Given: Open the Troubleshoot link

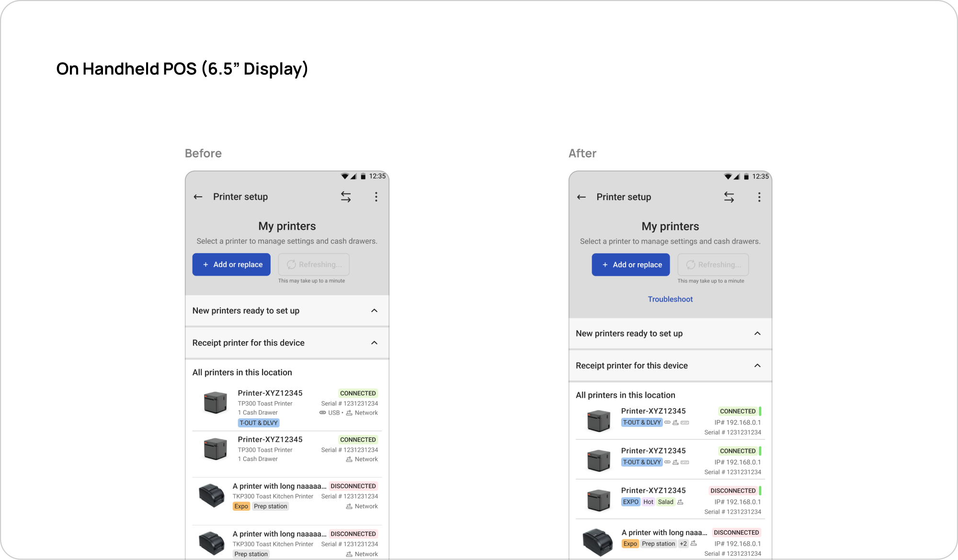Looking at the screenshot, I should (x=670, y=299).
